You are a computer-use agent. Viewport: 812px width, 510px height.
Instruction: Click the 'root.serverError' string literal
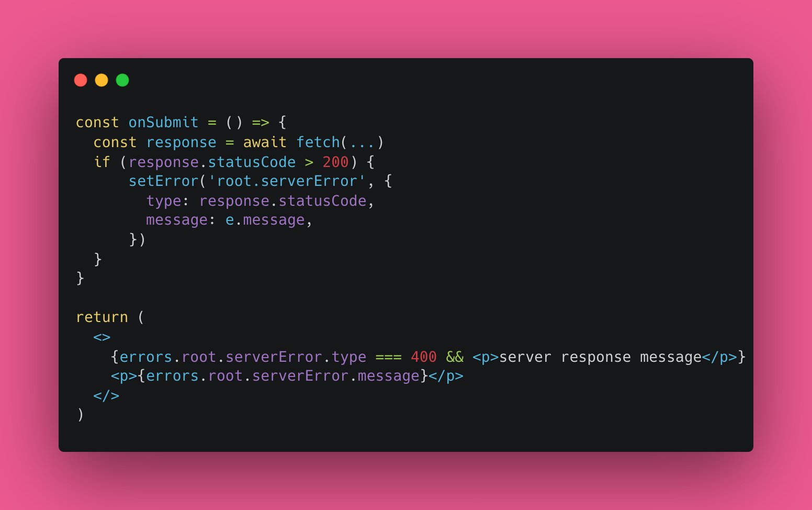tap(287, 181)
